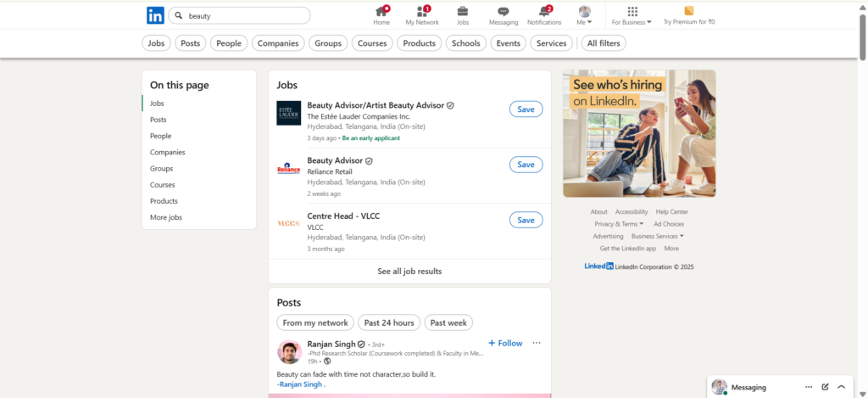This screenshot has width=868, height=398.
Task: Toggle the Past 24 hours filter
Action: 389,322
